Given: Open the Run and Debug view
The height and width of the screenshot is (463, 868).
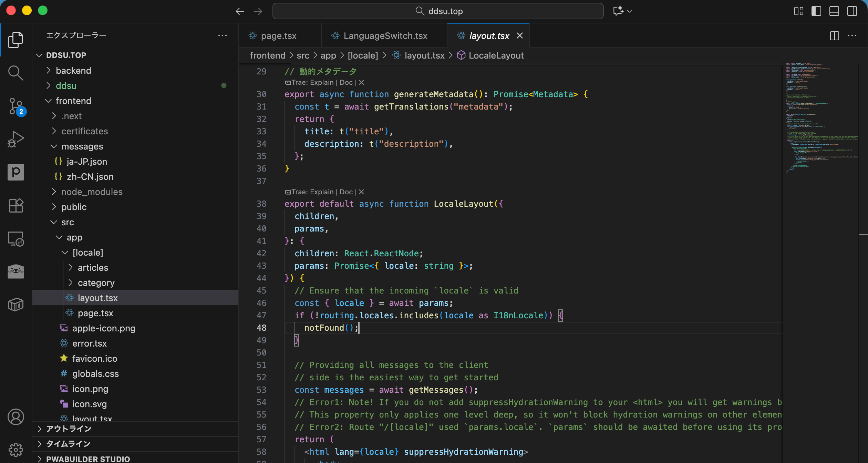Looking at the screenshot, I should point(15,139).
